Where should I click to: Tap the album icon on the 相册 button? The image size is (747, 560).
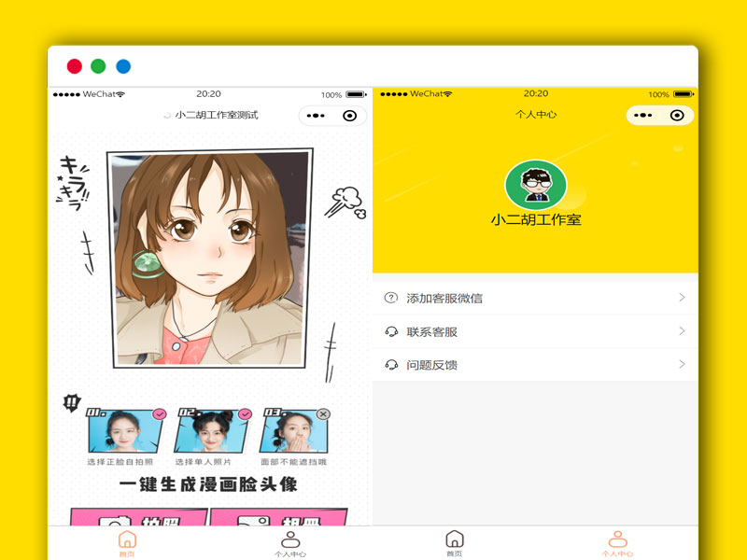[x=252, y=520]
